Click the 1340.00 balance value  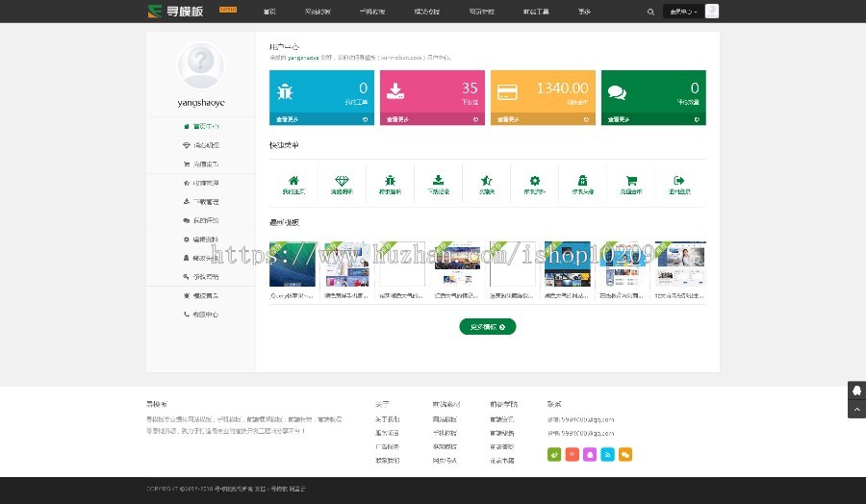pos(562,88)
